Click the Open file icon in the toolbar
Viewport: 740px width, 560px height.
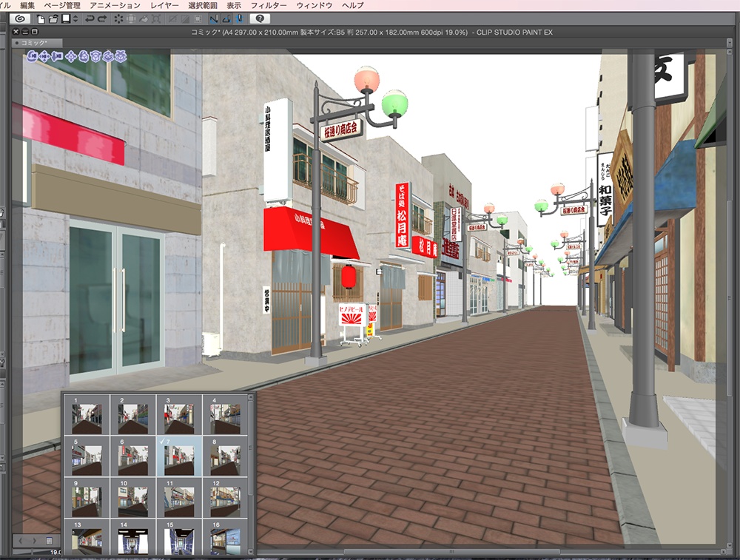53,20
